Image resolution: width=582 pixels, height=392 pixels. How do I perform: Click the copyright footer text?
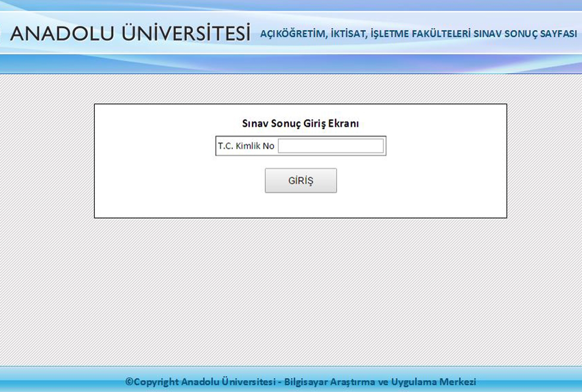(300, 382)
